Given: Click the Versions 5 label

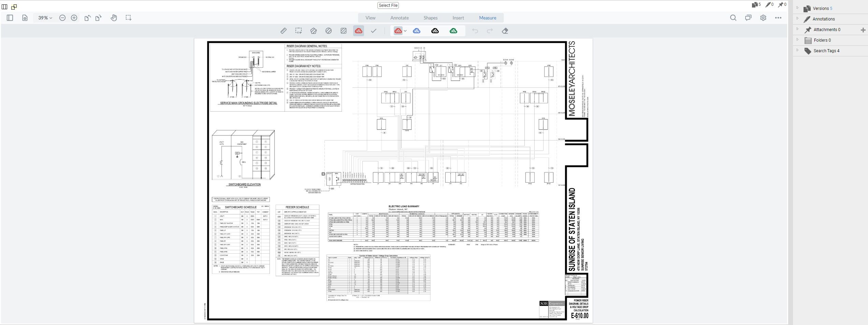Looking at the screenshot, I should pyautogui.click(x=822, y=9).
